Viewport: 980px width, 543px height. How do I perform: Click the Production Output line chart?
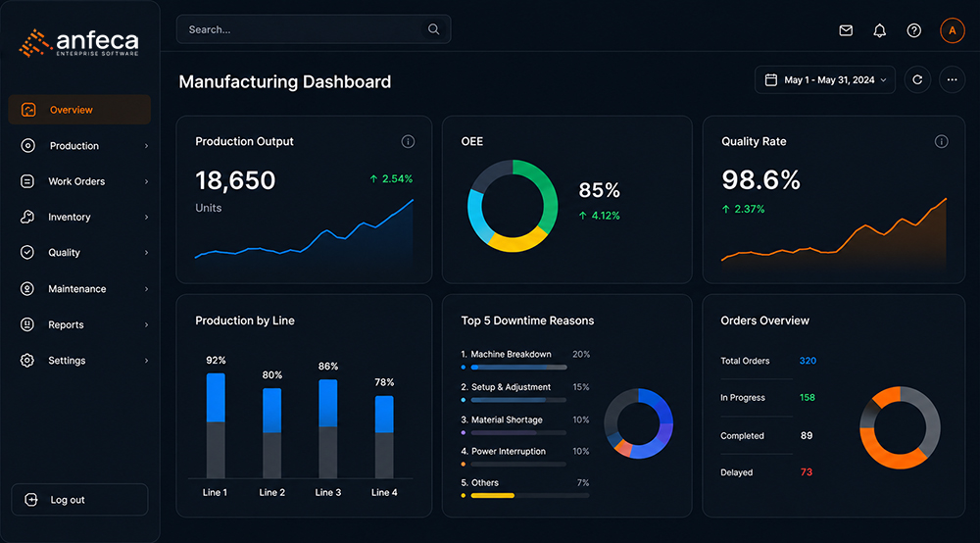point(305,237)
